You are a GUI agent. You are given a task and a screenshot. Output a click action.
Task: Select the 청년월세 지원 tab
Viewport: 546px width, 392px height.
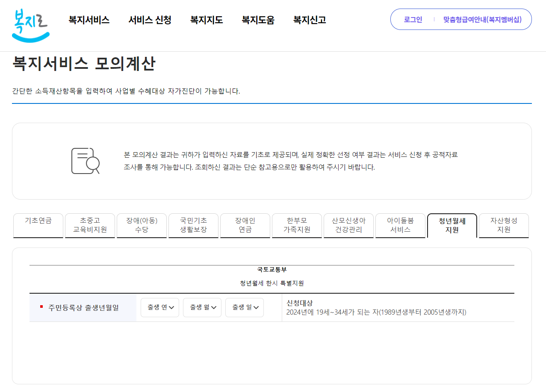click(x=452, y=225)
